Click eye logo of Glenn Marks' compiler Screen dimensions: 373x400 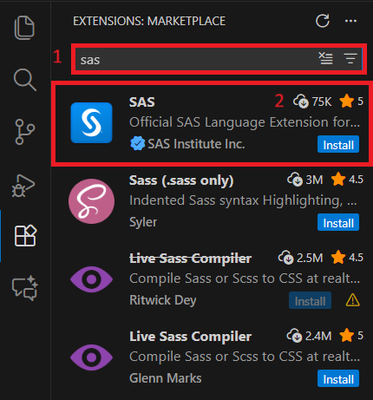(91, 357)
